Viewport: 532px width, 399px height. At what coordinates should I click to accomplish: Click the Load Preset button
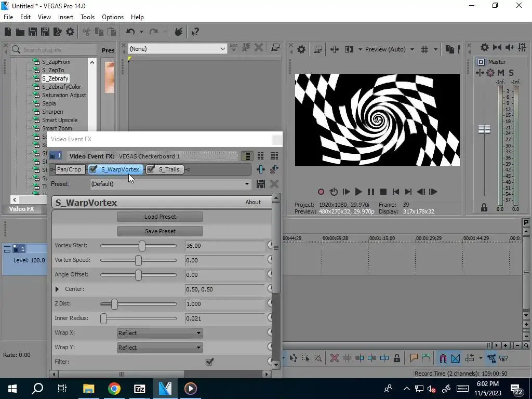pos(160,217)
